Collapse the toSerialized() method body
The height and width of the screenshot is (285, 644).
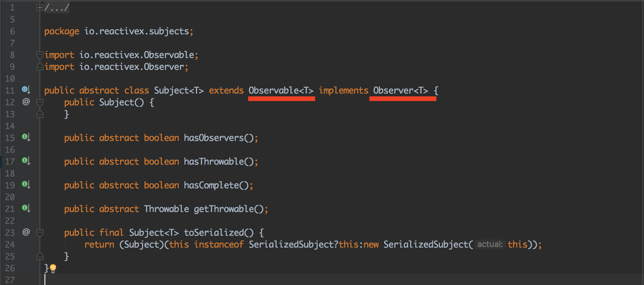coord(40,233)
